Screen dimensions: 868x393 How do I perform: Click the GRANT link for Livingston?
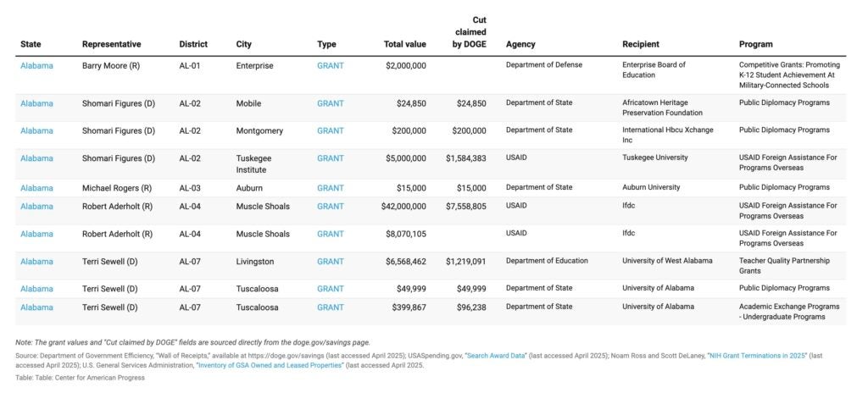331,262
